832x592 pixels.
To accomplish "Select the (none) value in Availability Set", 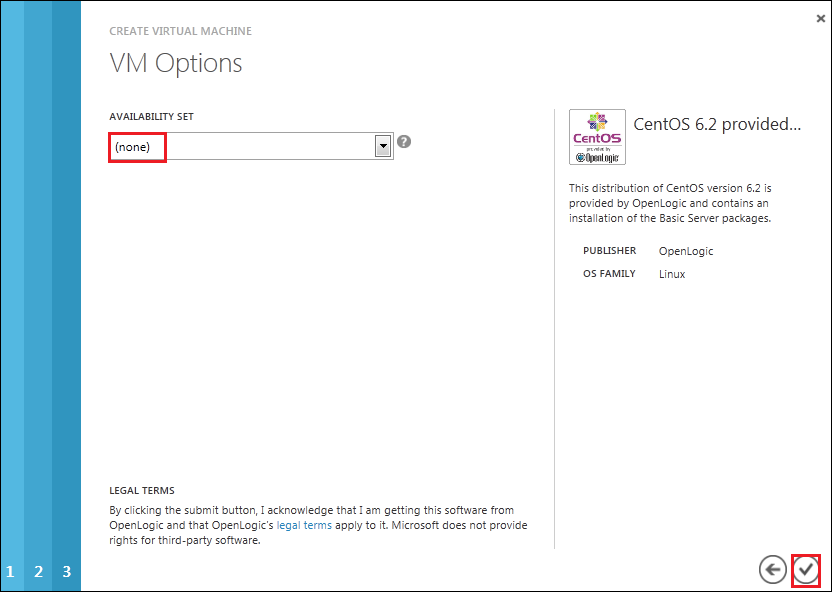I will click(136, 147).
